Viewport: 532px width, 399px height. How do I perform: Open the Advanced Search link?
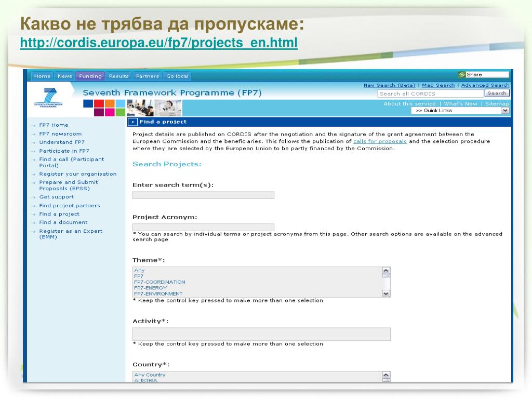click(485, 85)
